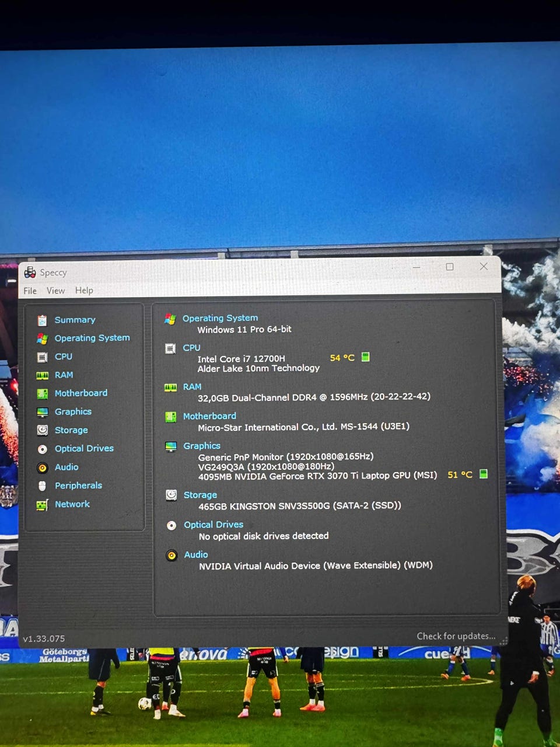Image resolution: width=560 pixels, height=747 pixels.
Task: Click the RAM stick icon in sidebar
Action: pos(42,376)
